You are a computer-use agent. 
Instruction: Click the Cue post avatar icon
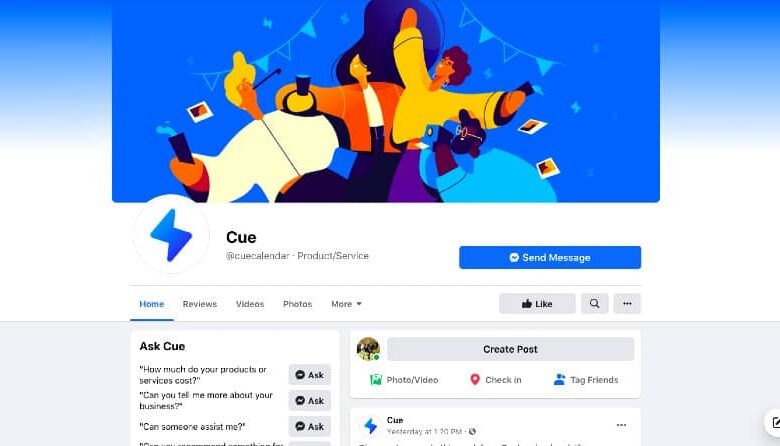[370, 426]
